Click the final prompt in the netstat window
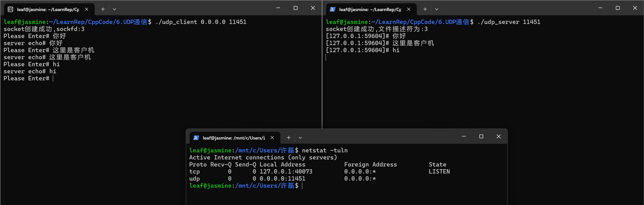This screenshot has height=205, width=644. coord(244,186)
